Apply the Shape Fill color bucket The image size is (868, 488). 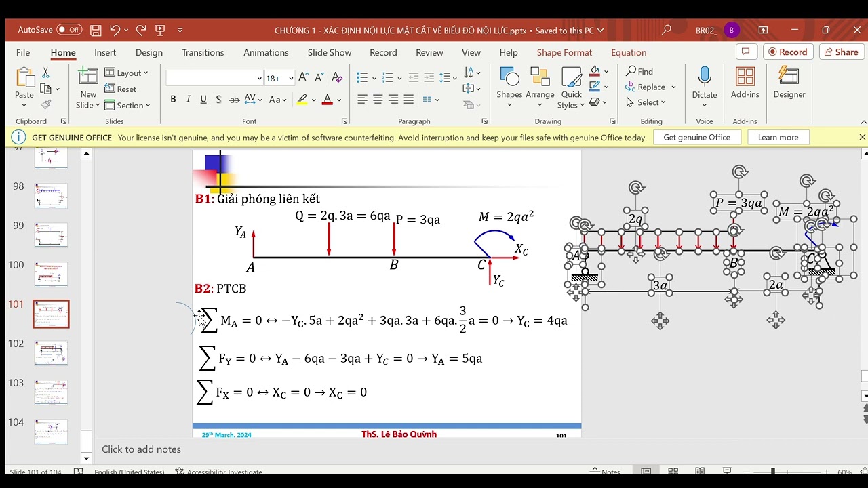coord(595,71)
